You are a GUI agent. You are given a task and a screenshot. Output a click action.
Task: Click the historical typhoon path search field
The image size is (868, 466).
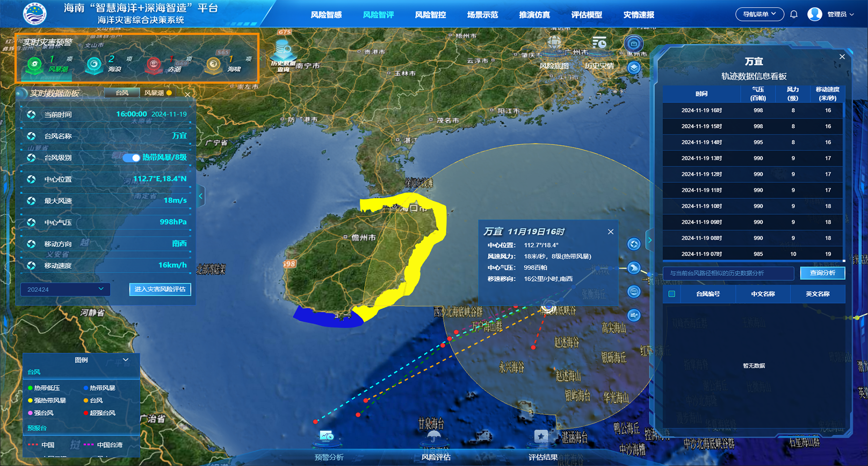(728, 274)
